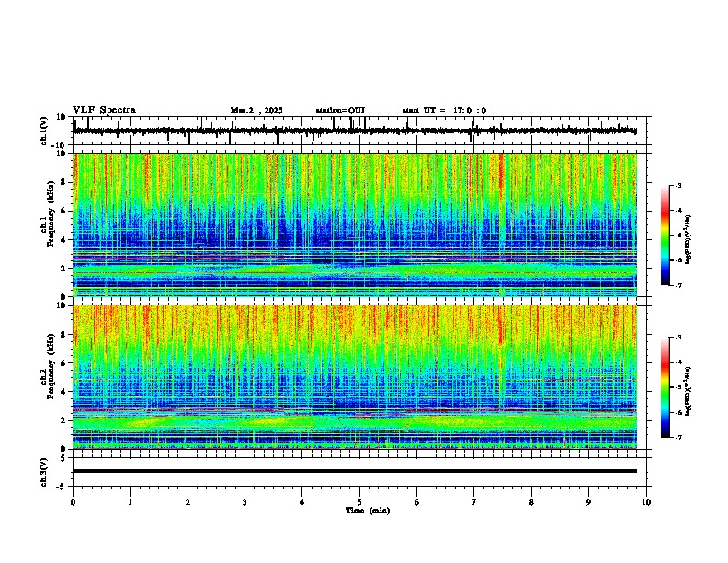Click the "station=OUI" header label
This screenshot has width=728, height=563.
coord(340,110)
